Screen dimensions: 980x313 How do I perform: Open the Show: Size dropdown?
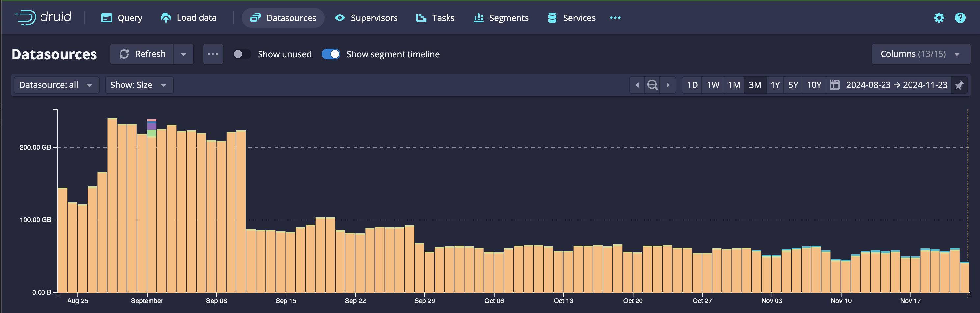coord(139,85)
